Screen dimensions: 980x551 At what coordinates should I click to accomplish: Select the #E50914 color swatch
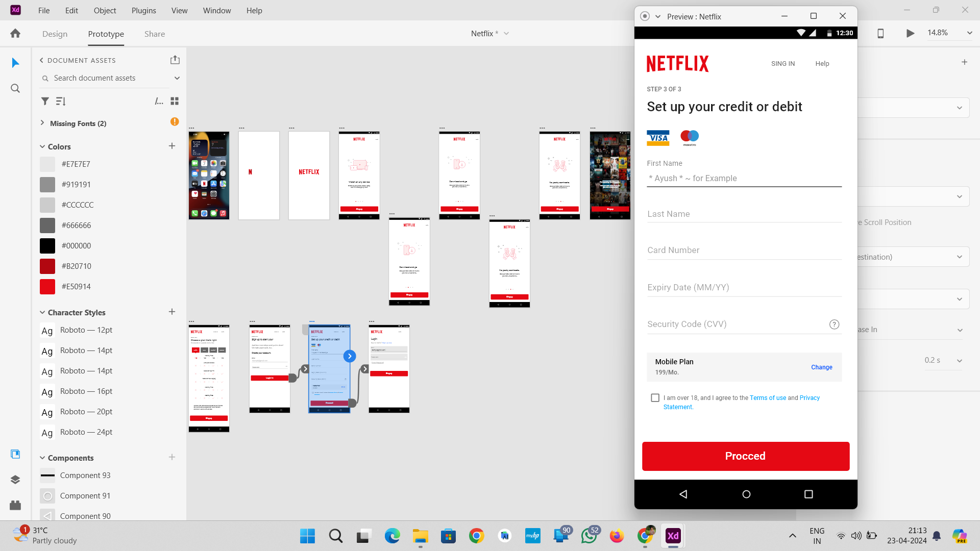(x=47, y=287)
